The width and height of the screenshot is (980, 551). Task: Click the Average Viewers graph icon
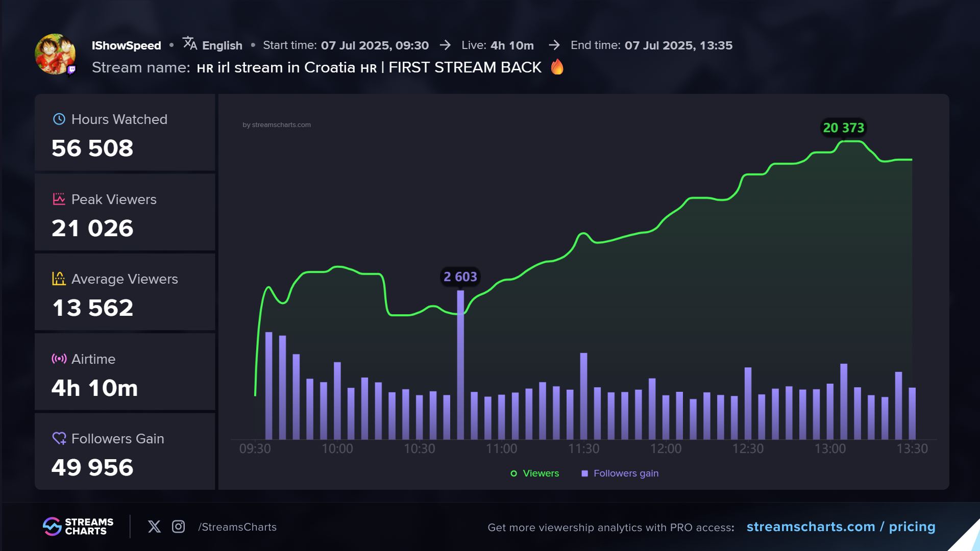(x=59, y=279)
